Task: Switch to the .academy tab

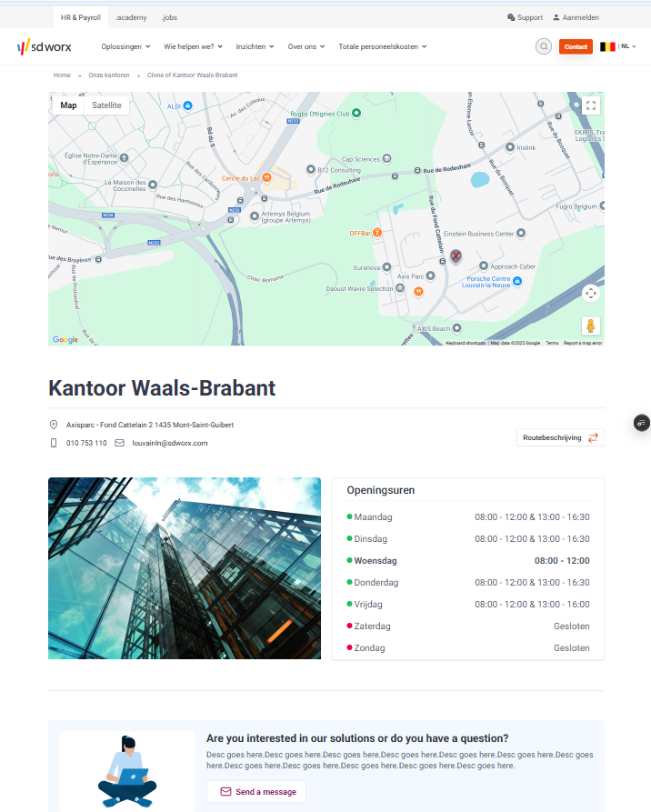Action: pyautogui.click(x=131, y=17)
